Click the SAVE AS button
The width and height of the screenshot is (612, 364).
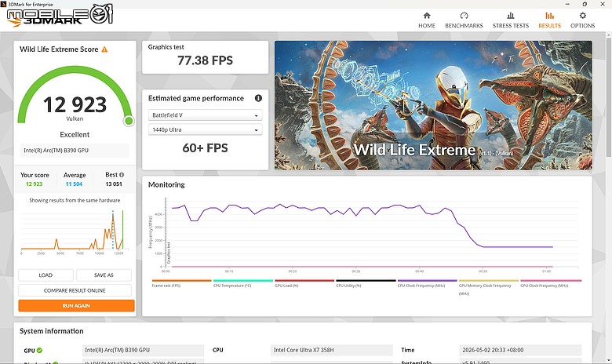pos(104,275)
